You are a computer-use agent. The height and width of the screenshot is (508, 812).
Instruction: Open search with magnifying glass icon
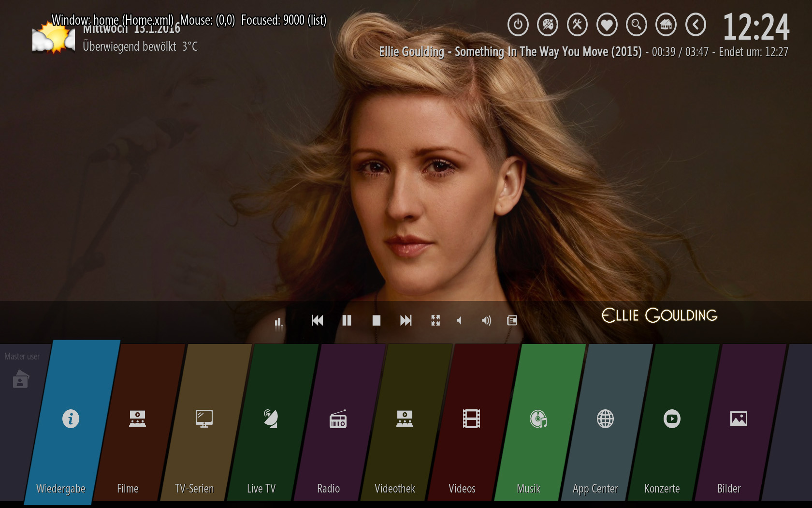(637, 24)
